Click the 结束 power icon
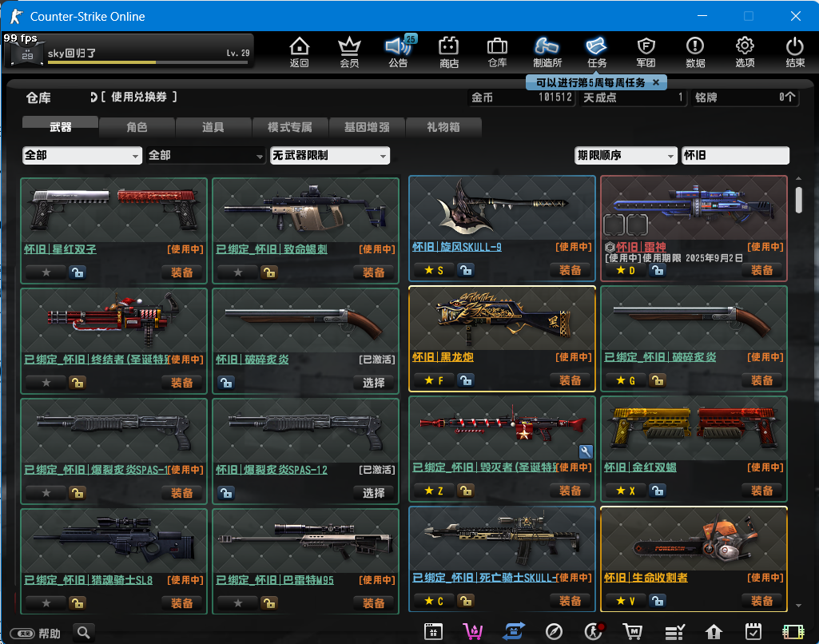819x644 pixels. tap(794, 52)
